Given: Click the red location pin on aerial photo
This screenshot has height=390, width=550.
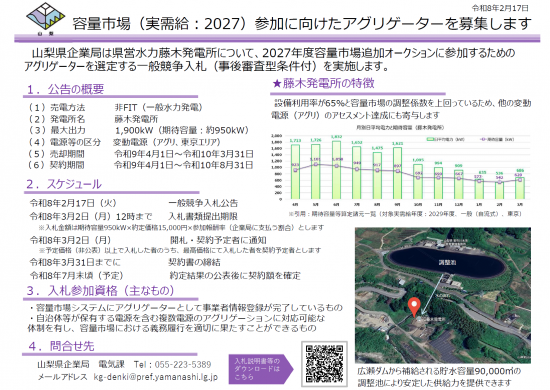Looking at the screenshot, I should click(414, 307).
